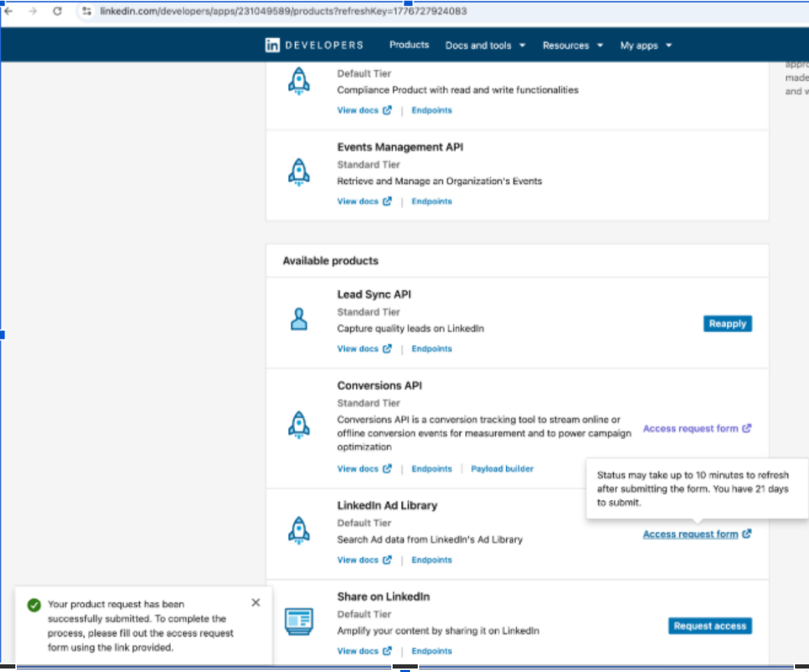
Task: Open Access request form for Conversions API
Action: [697, 429]
